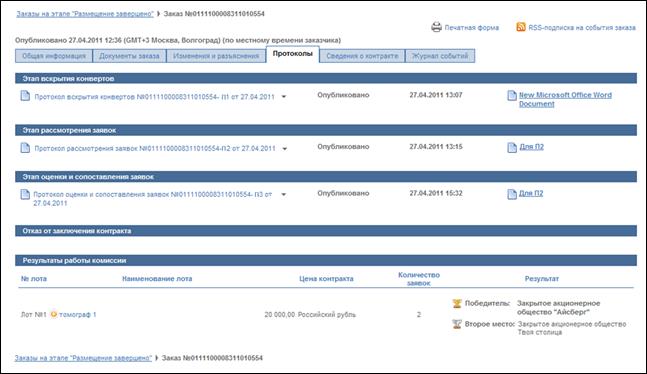The width and height of the screenshot is (647, 374).
Task: Click document icon beside Протокол рассмотрения заявок
Action: (x=25, y=147)
